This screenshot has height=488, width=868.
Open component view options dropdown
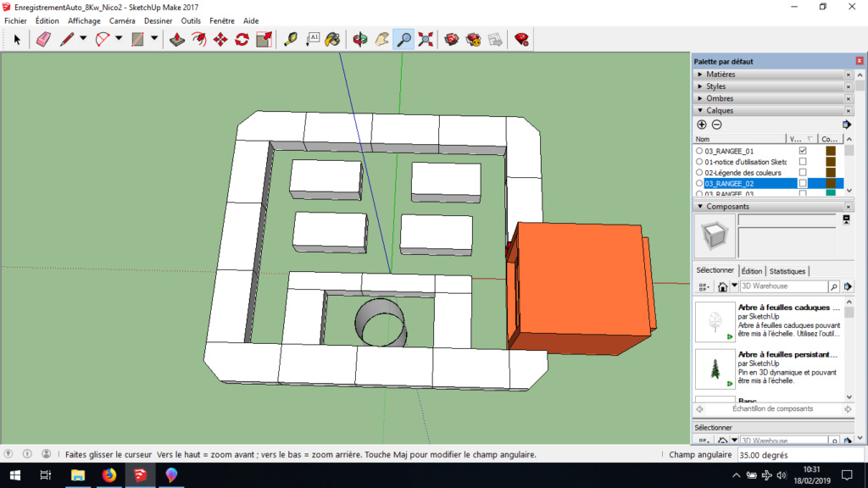pyautogui.click(x=704, y=286)
